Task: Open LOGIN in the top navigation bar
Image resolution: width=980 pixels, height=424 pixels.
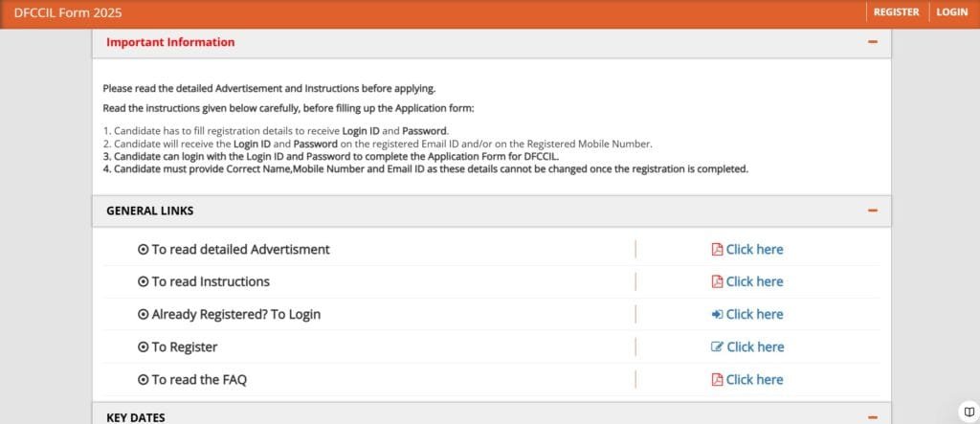Action: point(951,12)
